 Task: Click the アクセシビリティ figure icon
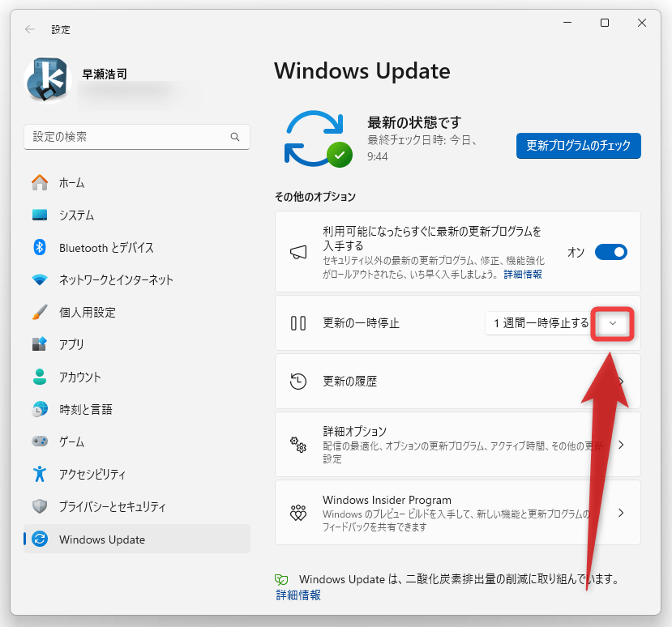point(40,474)
